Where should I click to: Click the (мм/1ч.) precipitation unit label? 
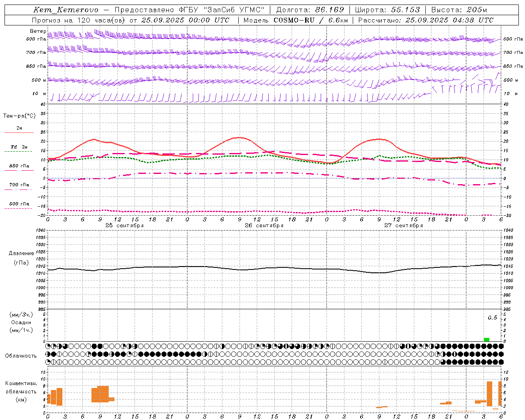point(21,330)
